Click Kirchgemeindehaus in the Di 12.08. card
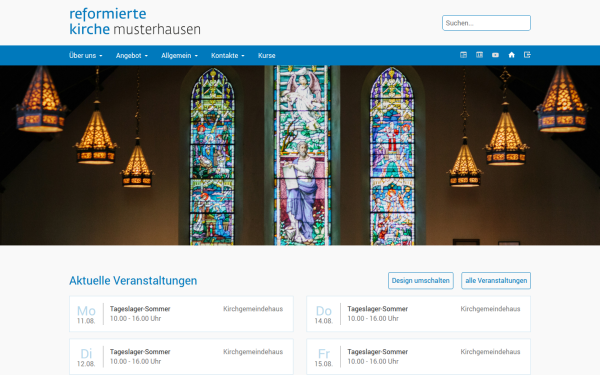The image size is (600, 375). point(253,352)
